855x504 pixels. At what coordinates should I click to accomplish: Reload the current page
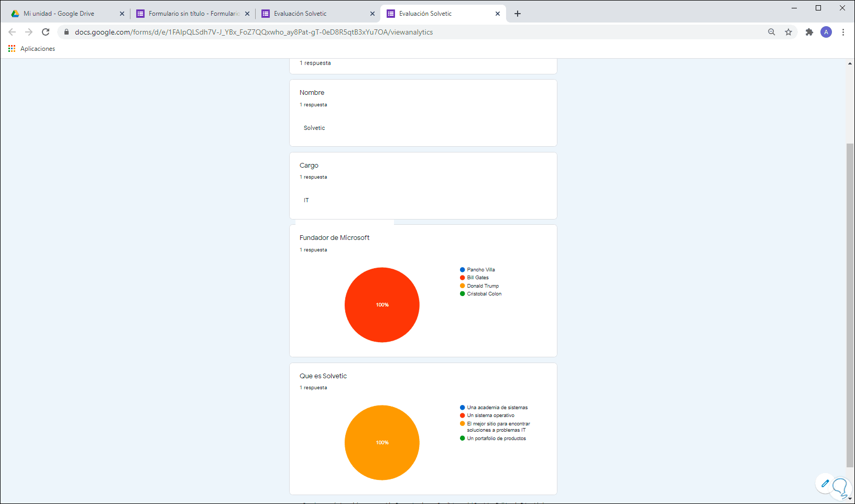pos(46,32)
